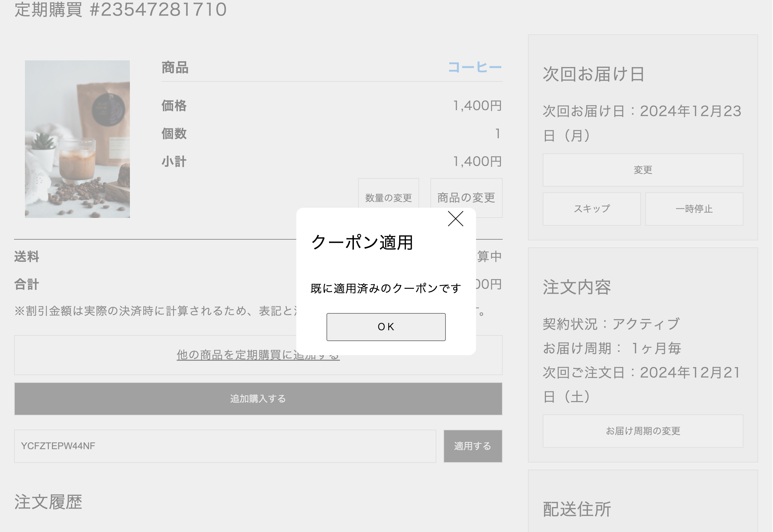Focus the coupon code input field

pos(225,446)
